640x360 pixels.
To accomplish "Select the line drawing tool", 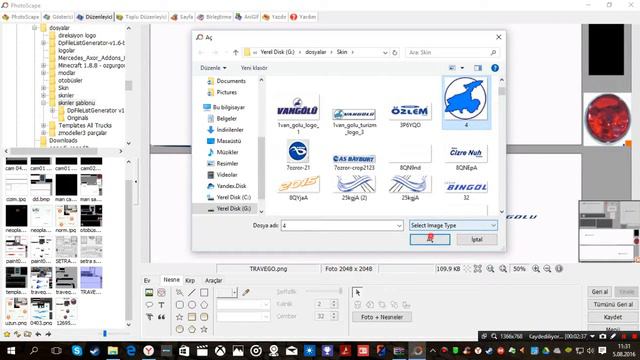I will pyautogui.click(x=192, y=292).
